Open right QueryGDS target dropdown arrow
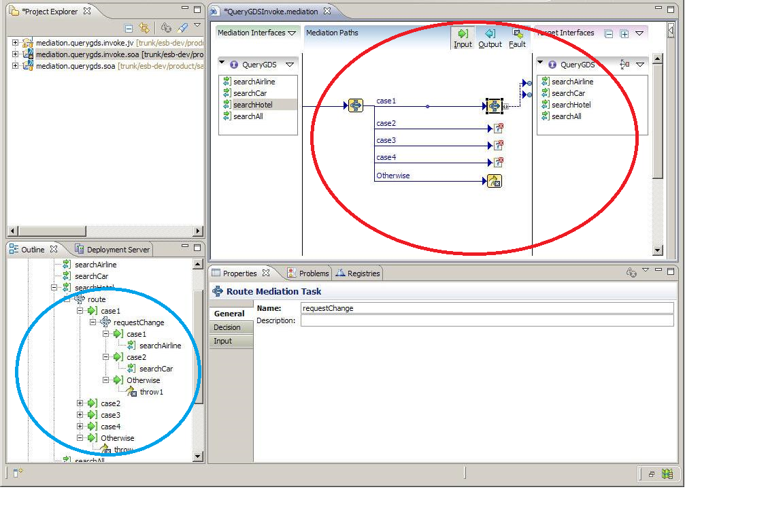 pos(640,65)
